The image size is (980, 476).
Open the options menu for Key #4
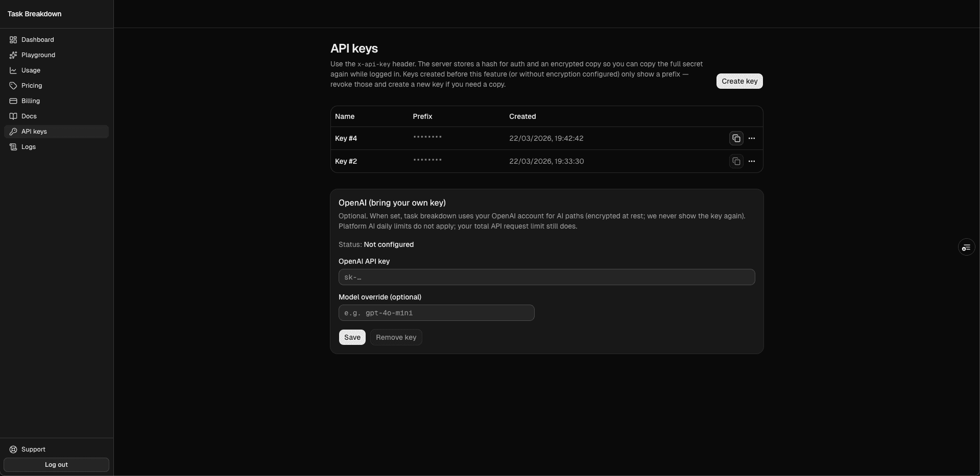click(x=752, y=138)
